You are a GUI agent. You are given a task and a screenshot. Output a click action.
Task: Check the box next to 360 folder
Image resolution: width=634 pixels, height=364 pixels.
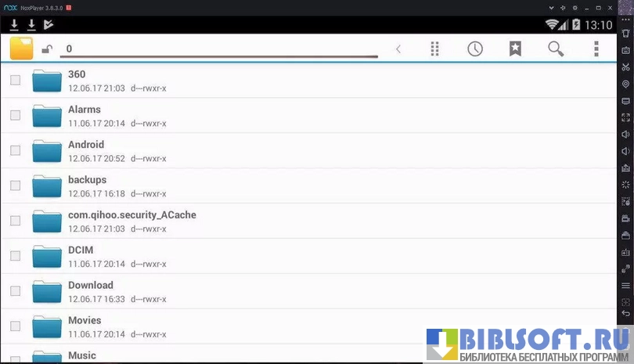click(x=15, y=80)
